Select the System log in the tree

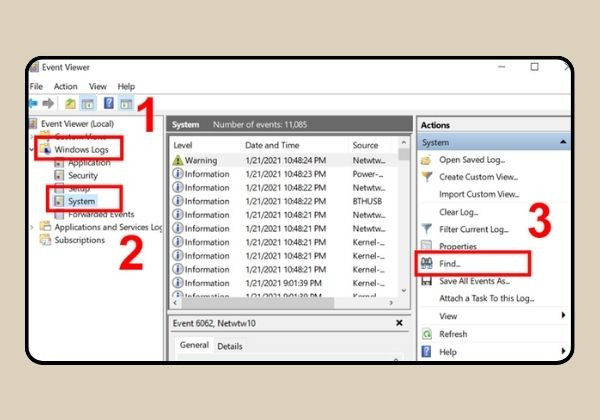pos(81,201)
